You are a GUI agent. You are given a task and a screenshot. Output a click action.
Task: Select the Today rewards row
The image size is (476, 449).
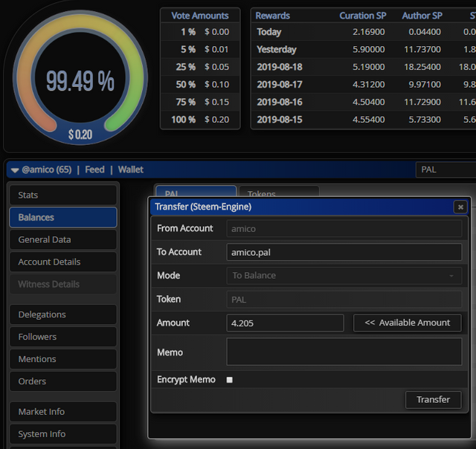364,32
